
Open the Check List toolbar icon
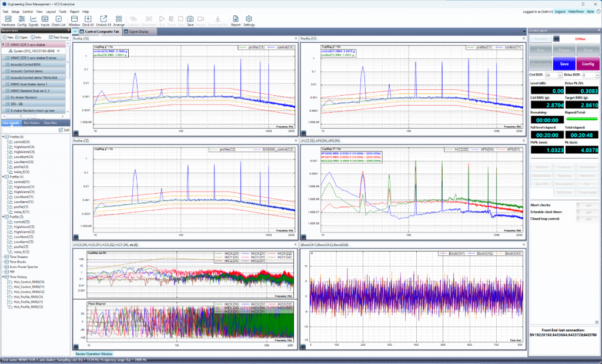59,19
